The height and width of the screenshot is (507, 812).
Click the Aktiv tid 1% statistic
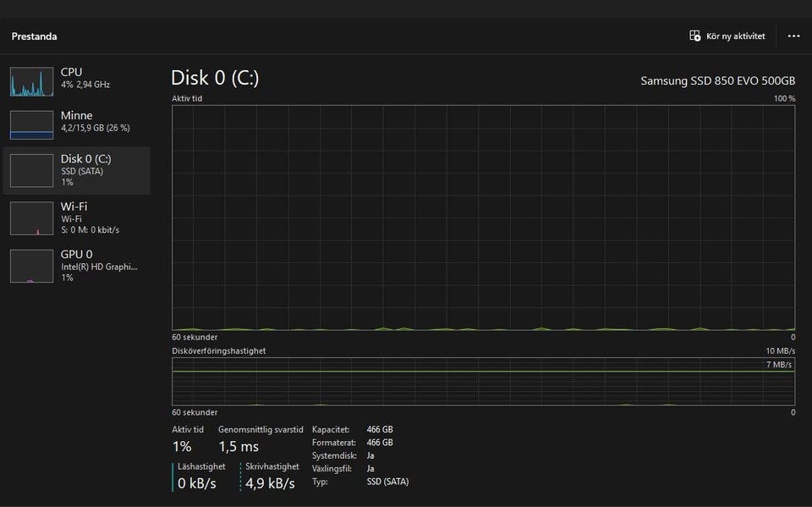(182, 446)
